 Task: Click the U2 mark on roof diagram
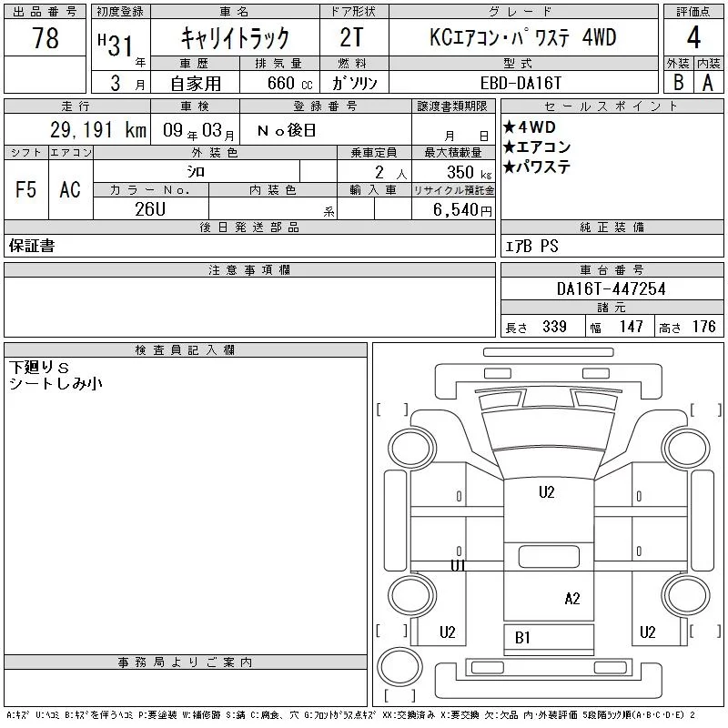[547, 492]
